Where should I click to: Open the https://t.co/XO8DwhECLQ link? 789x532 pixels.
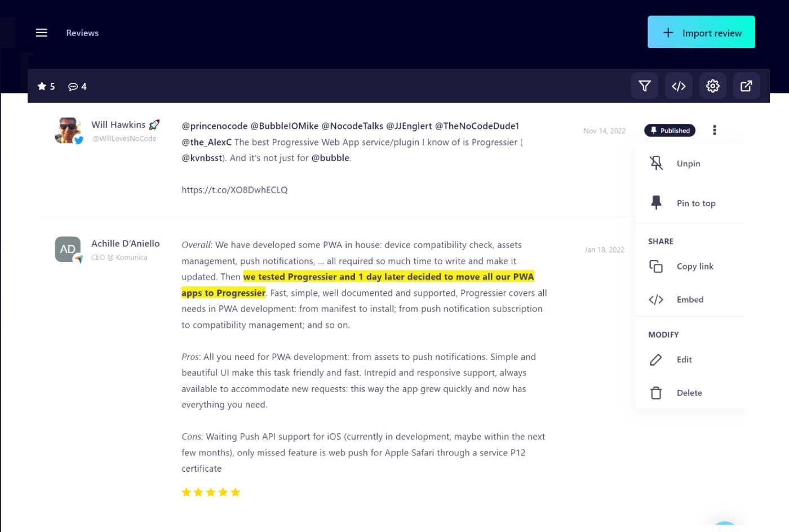coord(234,190)
